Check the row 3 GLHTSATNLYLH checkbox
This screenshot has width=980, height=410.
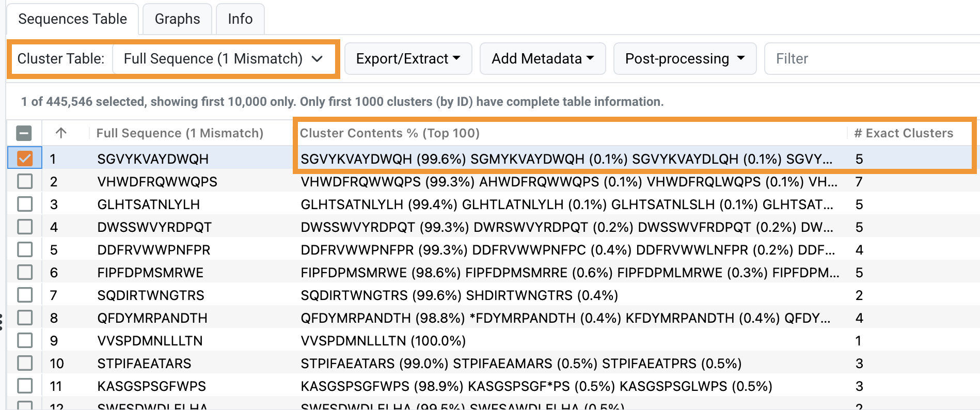tap(25, 204)
